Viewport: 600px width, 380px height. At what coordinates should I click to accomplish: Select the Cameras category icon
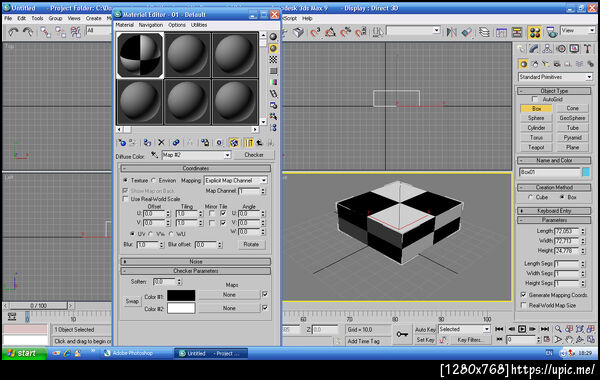pyautogui.click(x=557, y=64)
